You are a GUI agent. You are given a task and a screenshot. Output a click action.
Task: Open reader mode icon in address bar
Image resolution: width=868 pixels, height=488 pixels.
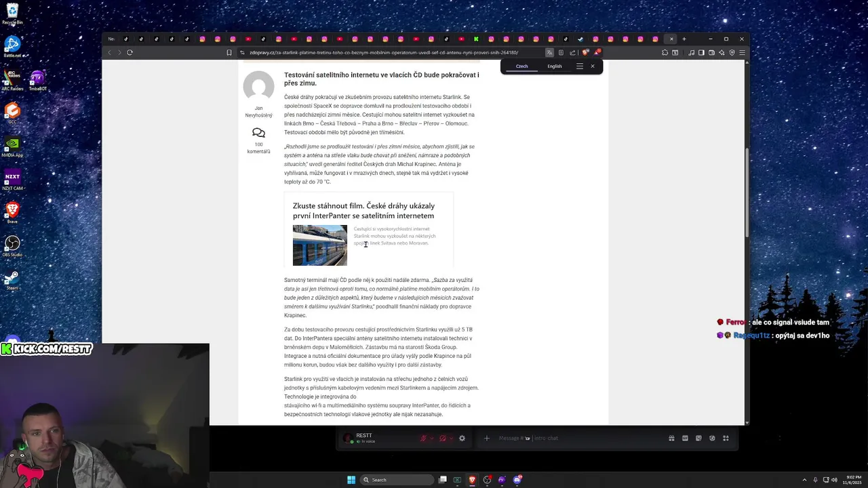(x=561, y=52)
